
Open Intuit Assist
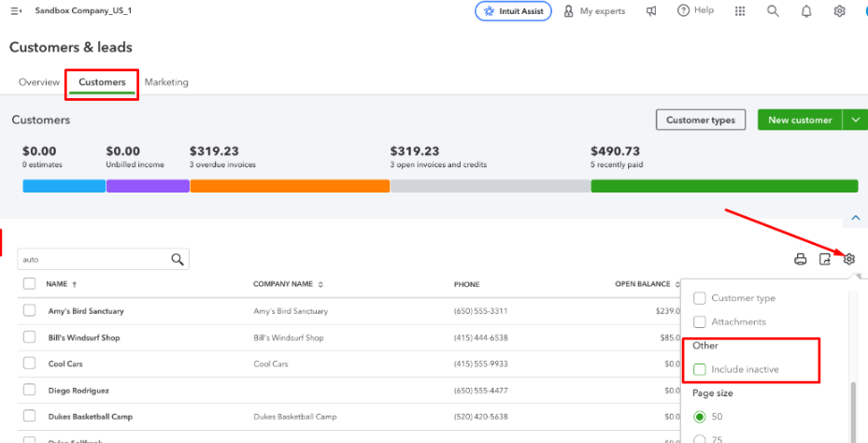click(x=513, y=11)
